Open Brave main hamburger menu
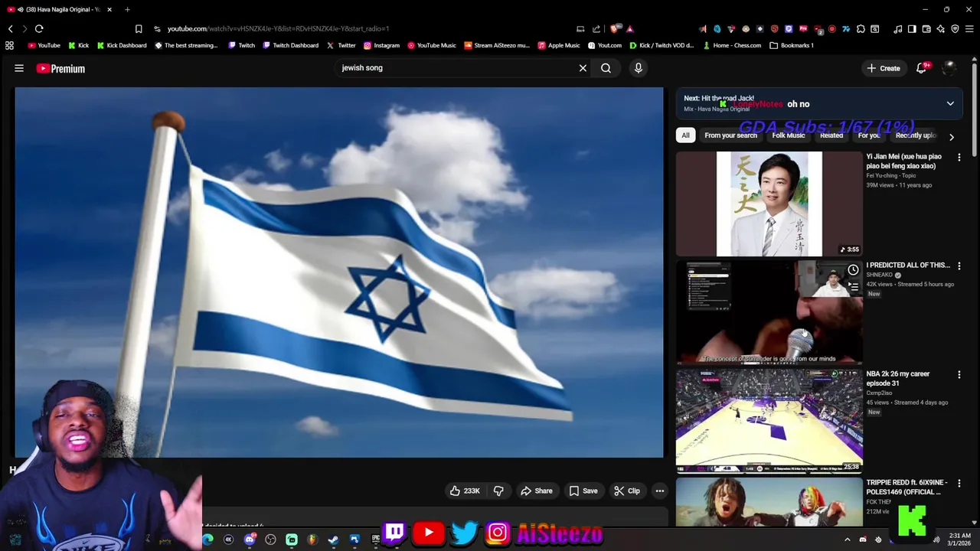Image resolution: width=980 pixels, height=551 pixels. pos(970,29)
